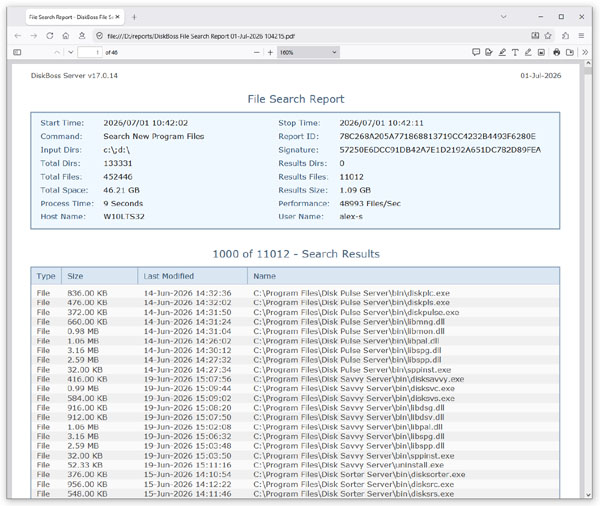Click the Type column header
Viewport: 600px width, 506px height.
point(46,276)
